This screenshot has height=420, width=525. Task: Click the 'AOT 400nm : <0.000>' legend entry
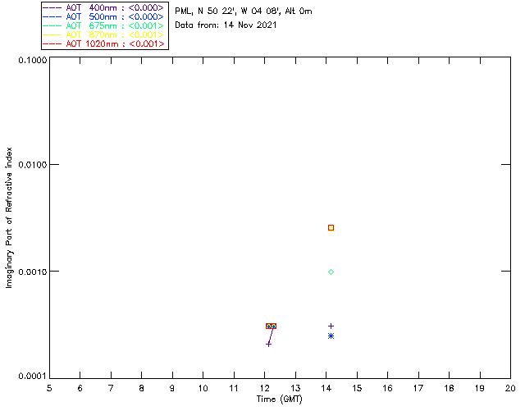pyautogui.click(x=103, y=7)
